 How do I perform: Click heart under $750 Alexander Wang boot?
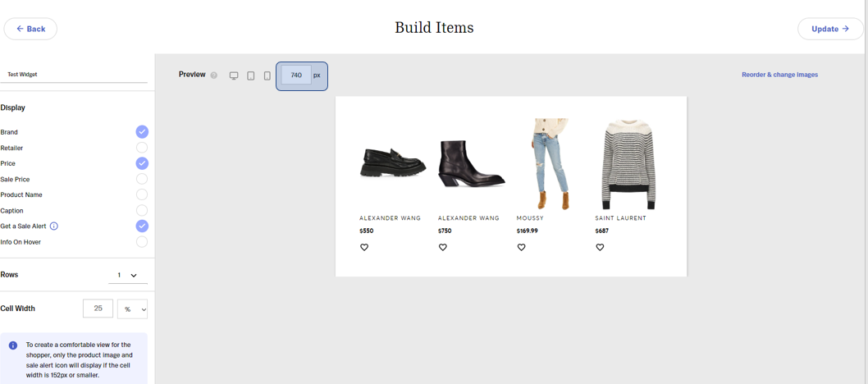[443, 247]
